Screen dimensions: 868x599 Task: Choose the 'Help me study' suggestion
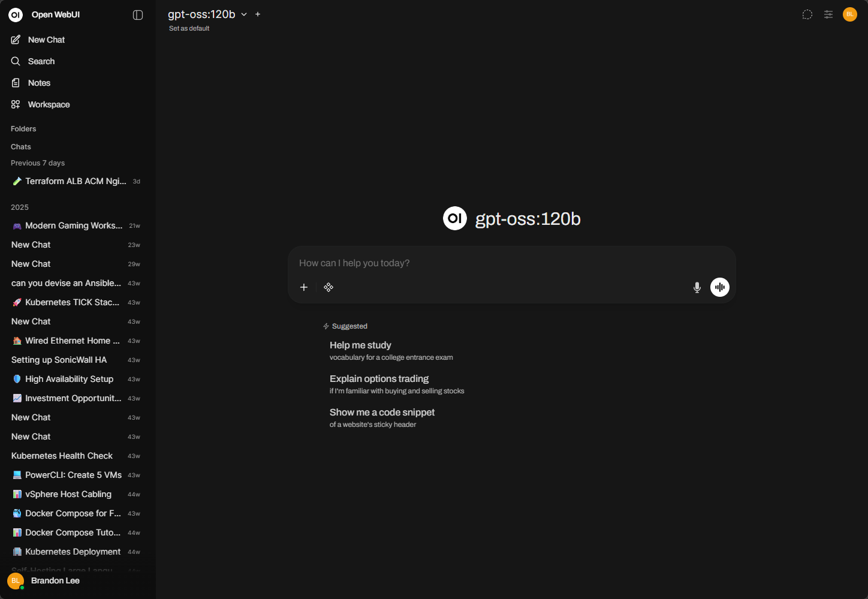(x=391, y=351)
